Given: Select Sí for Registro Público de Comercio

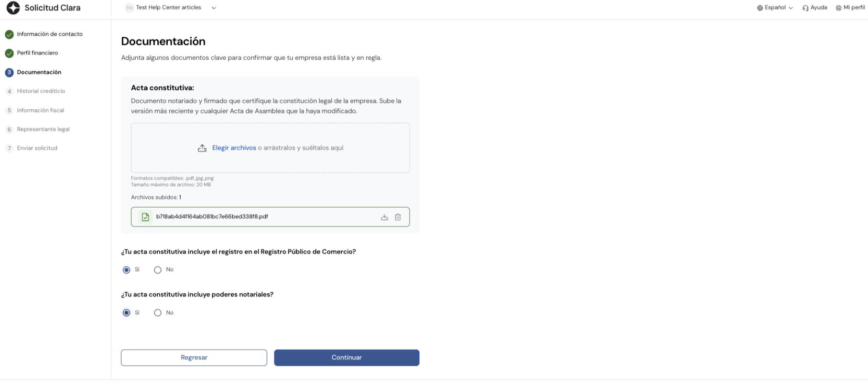Looking at the screenshot, I should pyautogui.click(x=126, y=270).
